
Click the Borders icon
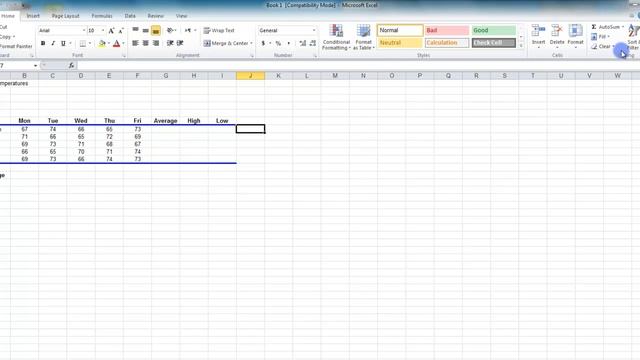[x=83, y=43]
